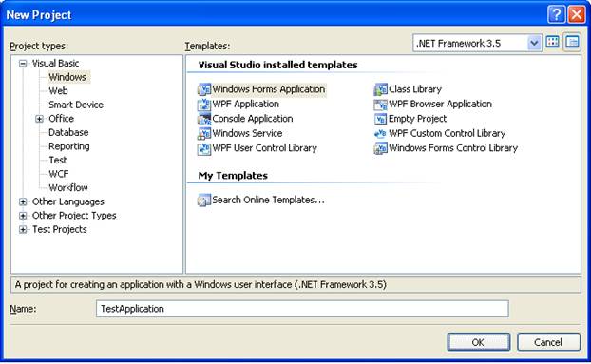The width and height of the screenshot is (591, 364).
Task: Expand the Office project type node
Action: pos(39,119)
